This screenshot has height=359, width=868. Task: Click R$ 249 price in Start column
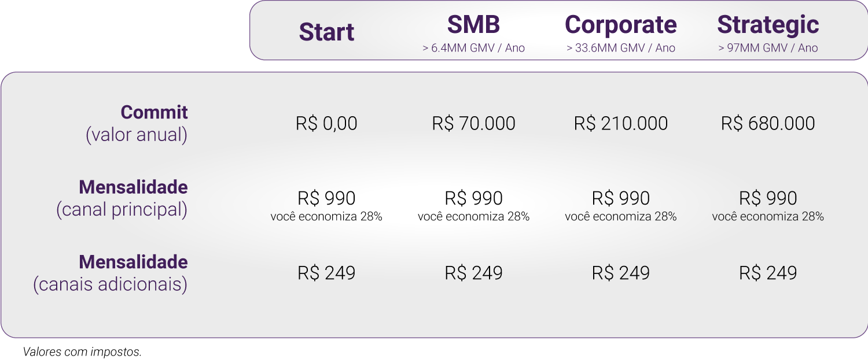[326, 273]
